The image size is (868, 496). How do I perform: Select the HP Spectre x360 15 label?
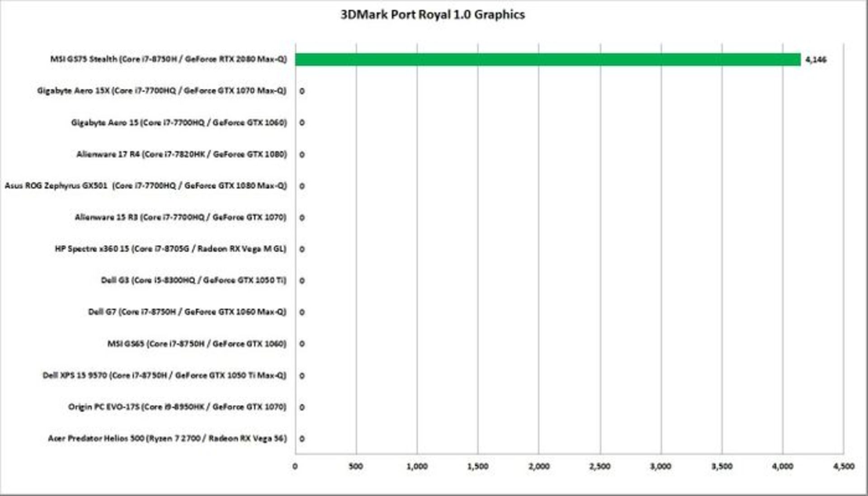170,249
